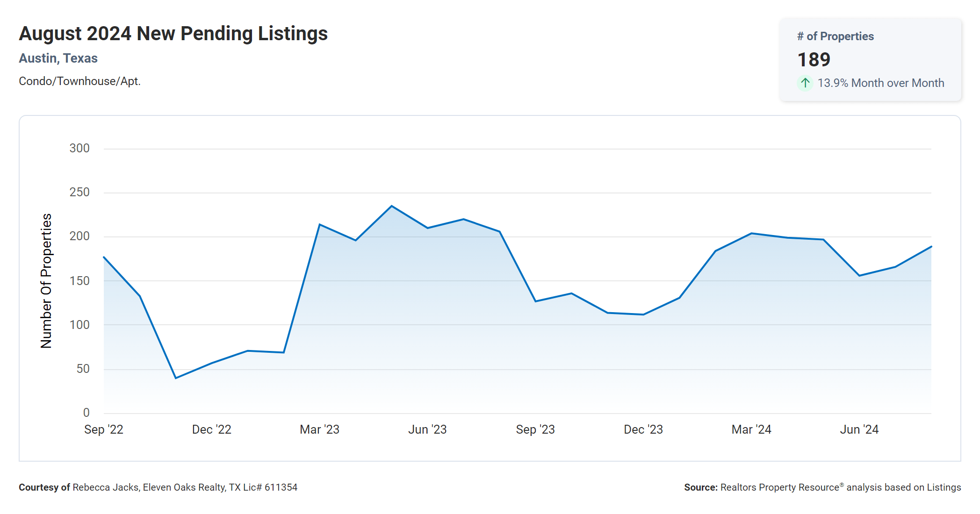Viewport: 980px width, 514px height.
Task: Click the 300 y-axis tick label
Action: [79, 149]
